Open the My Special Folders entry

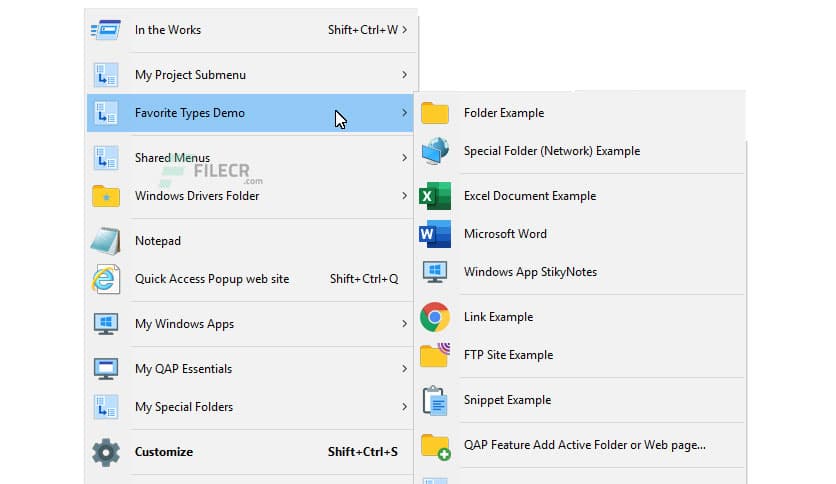[250, 407]
